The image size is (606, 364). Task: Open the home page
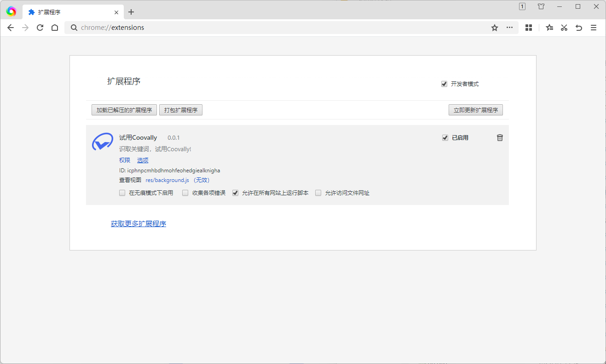[x=55, y=28]
